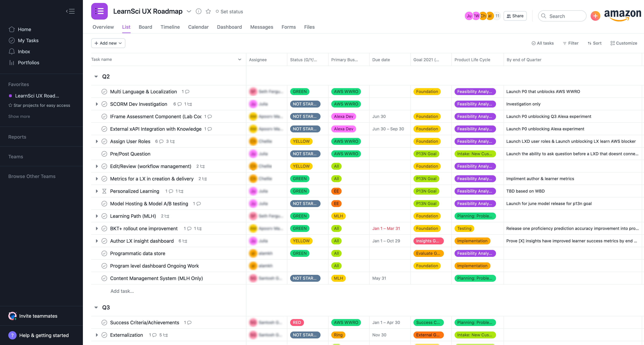The height and width of the screenshot is (345, 644).
Task: Mark Content Management System (MLH Only) complete
Action: tap(104, 278)
